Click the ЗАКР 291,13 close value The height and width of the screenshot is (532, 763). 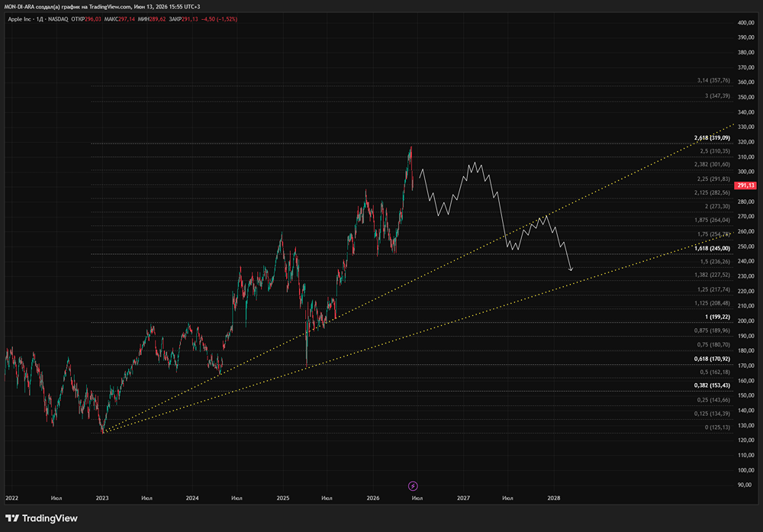183,19
